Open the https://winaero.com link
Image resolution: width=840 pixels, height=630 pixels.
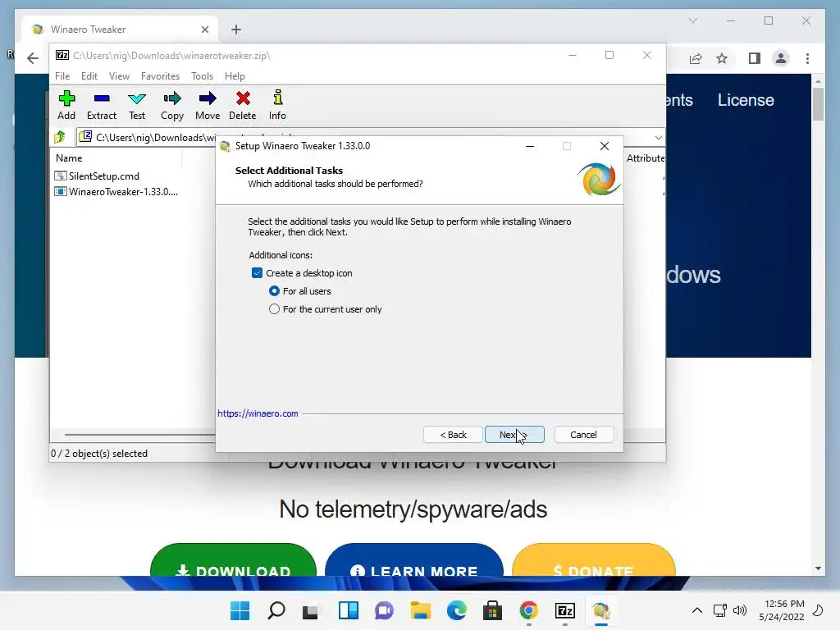(x=258, y=413)
